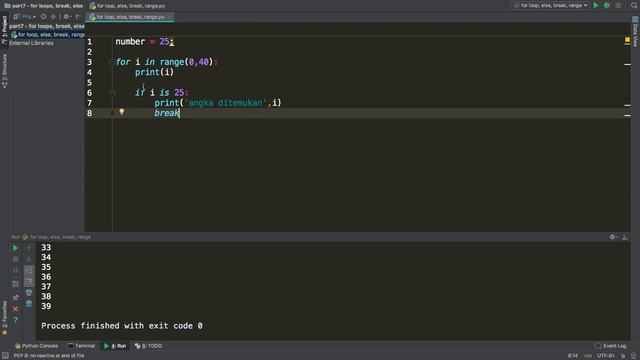This screenshot has width=640, height=360.
Task: Open help with Run panel question mark
Action: [16, 320]
